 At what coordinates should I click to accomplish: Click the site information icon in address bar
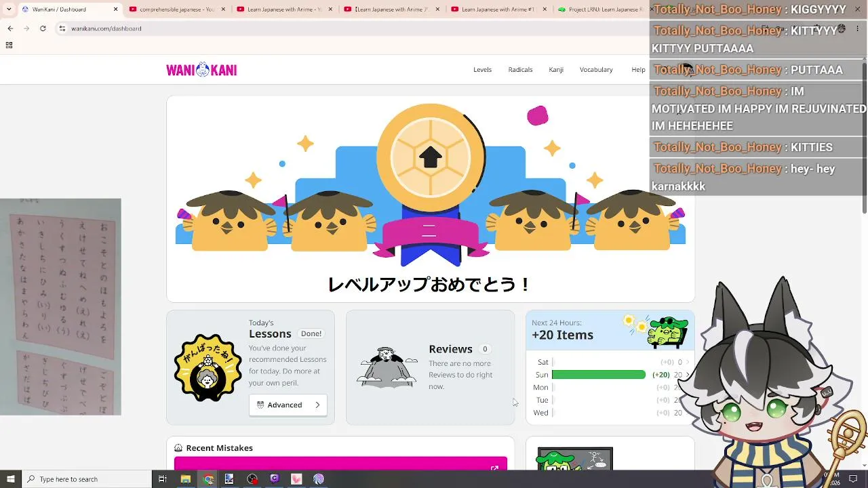(62, 28)
